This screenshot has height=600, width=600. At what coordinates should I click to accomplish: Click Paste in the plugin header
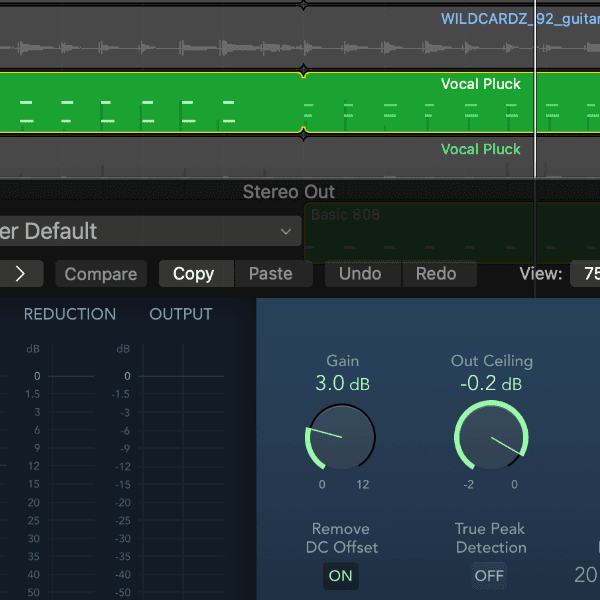point(270,274)
